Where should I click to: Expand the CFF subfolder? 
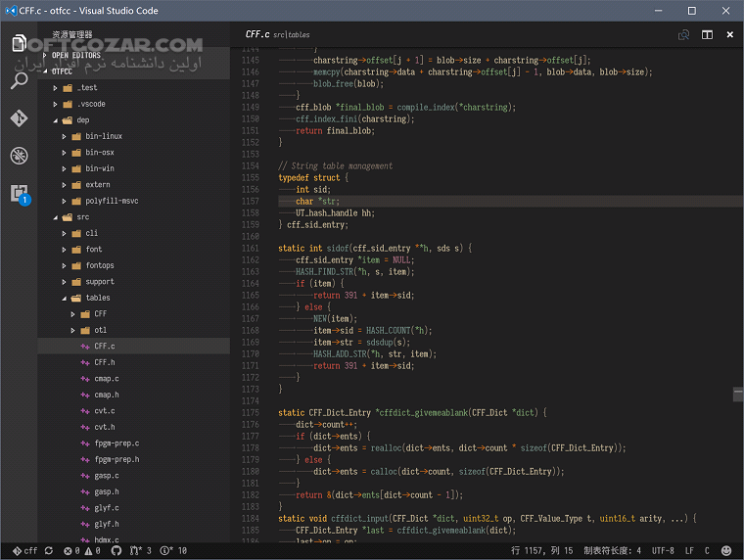pos(134,313)
